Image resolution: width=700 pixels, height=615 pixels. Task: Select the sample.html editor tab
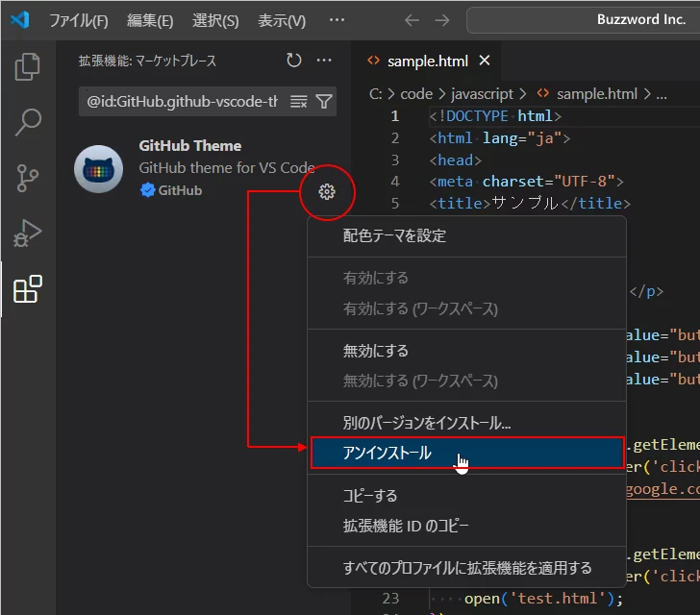pos(428,61)
